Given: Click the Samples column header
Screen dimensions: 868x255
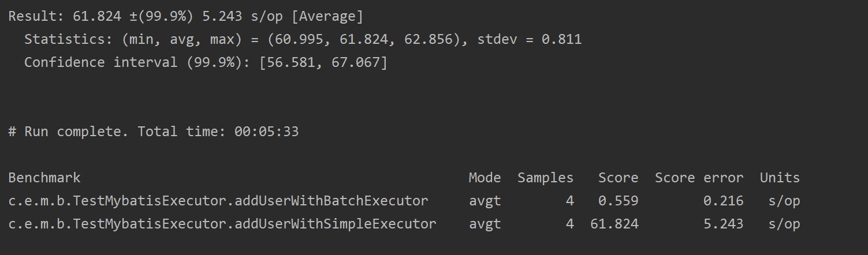Looking at the screenshot, I should 545,178.
